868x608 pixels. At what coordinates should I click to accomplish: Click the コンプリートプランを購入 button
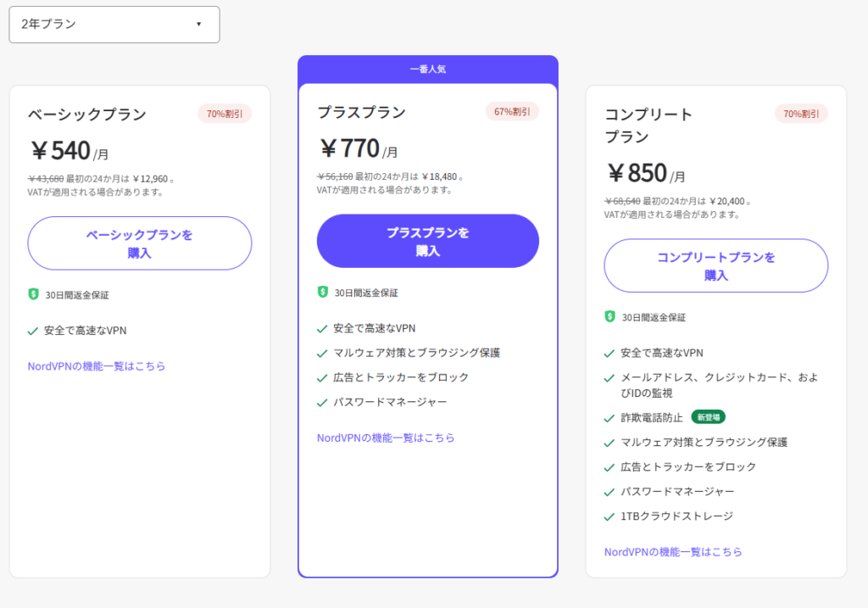click(716, 265)
